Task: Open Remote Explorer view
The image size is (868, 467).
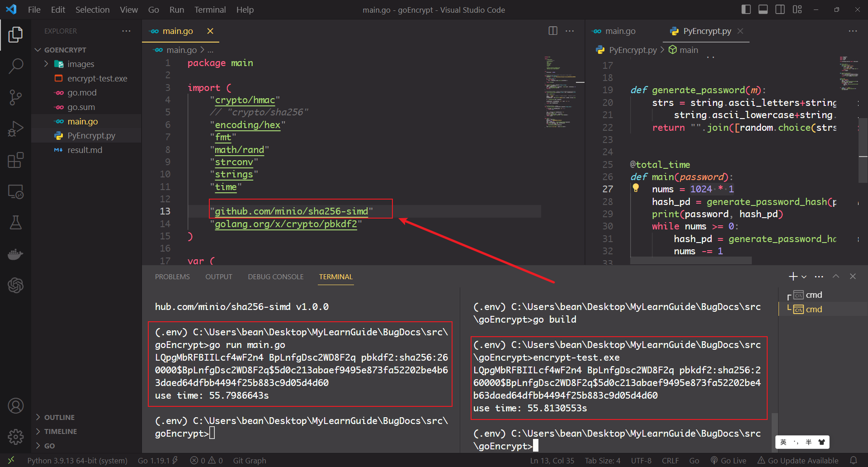Action: coord(15,191)
